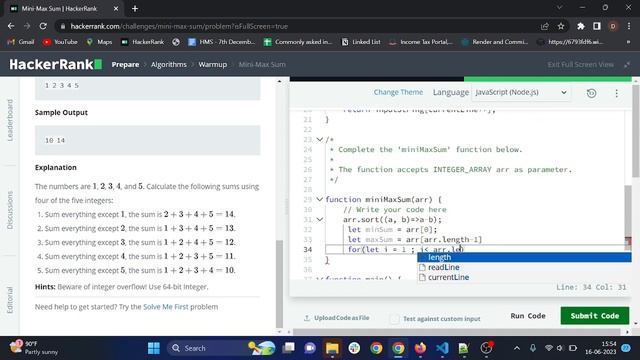
Task: Click the exit full screen arrows icon
Action: [x=627, y=64]
